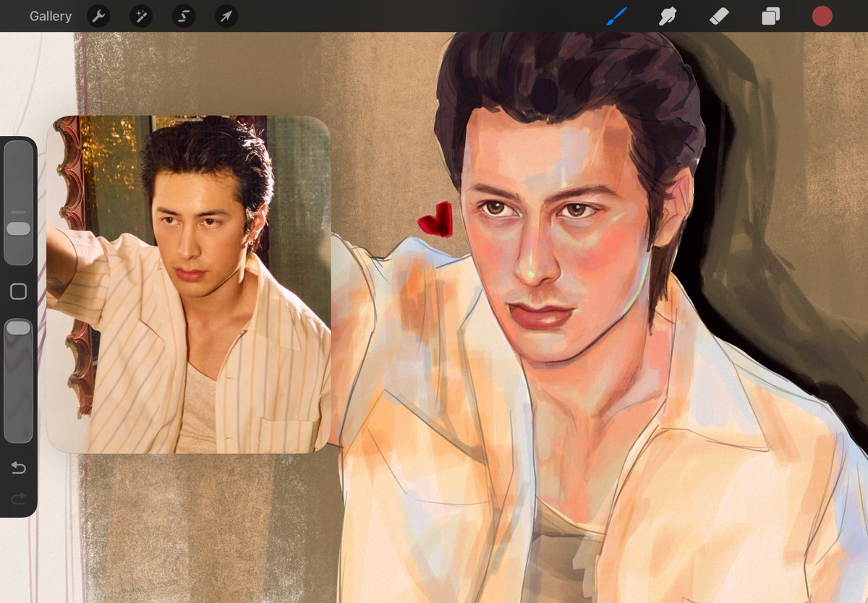Click the brush opacity slider handle

click(x=18, y=328)
